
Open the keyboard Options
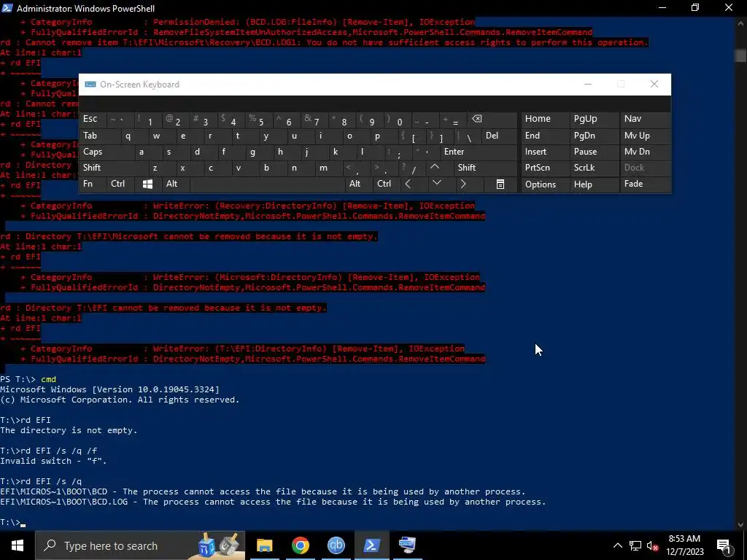545,184
